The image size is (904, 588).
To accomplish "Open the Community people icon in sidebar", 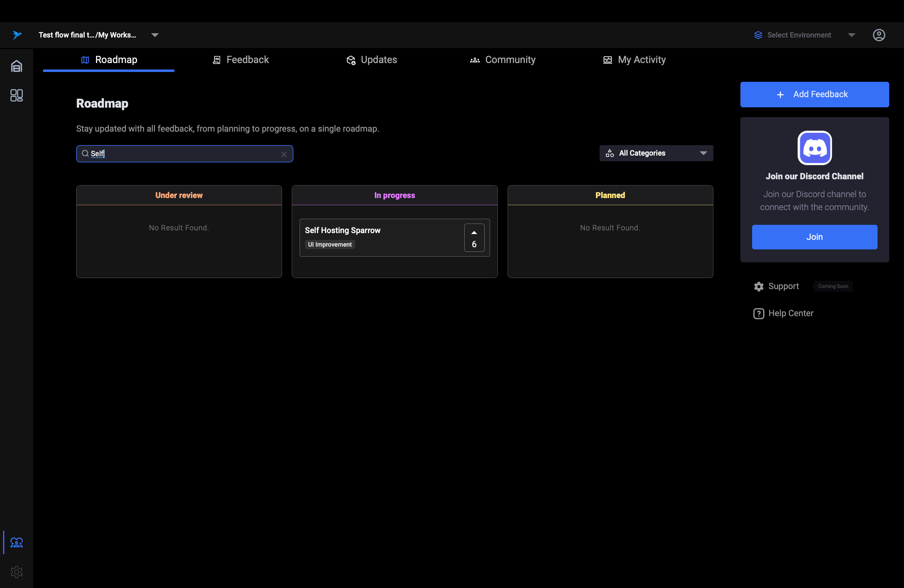I will (x=16, y=542).
